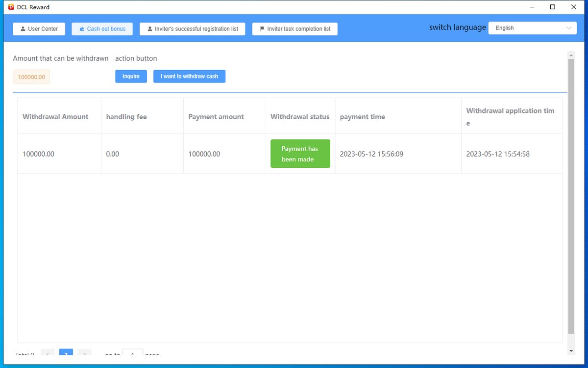Click the scrollbar up arrow
Image resolution: width=588 pixels, height=368 pixels.
click(571, 54)
